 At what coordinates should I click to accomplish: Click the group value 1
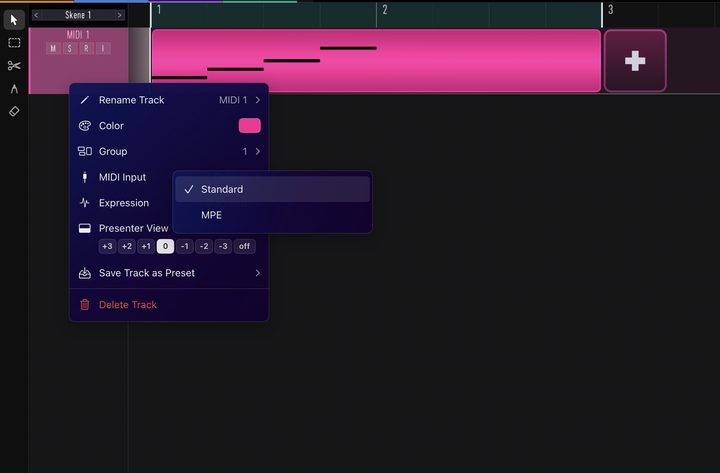click(x=245, y=152)
